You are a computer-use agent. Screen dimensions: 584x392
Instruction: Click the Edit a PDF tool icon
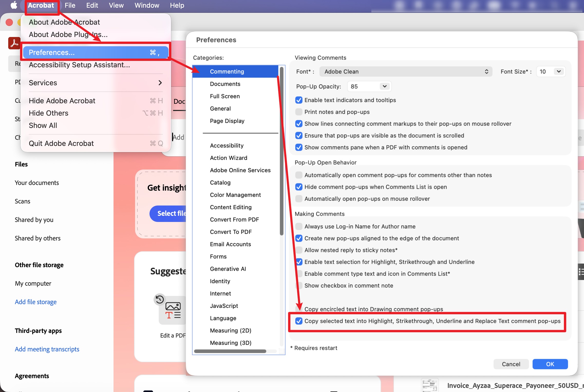pos(173,310)
